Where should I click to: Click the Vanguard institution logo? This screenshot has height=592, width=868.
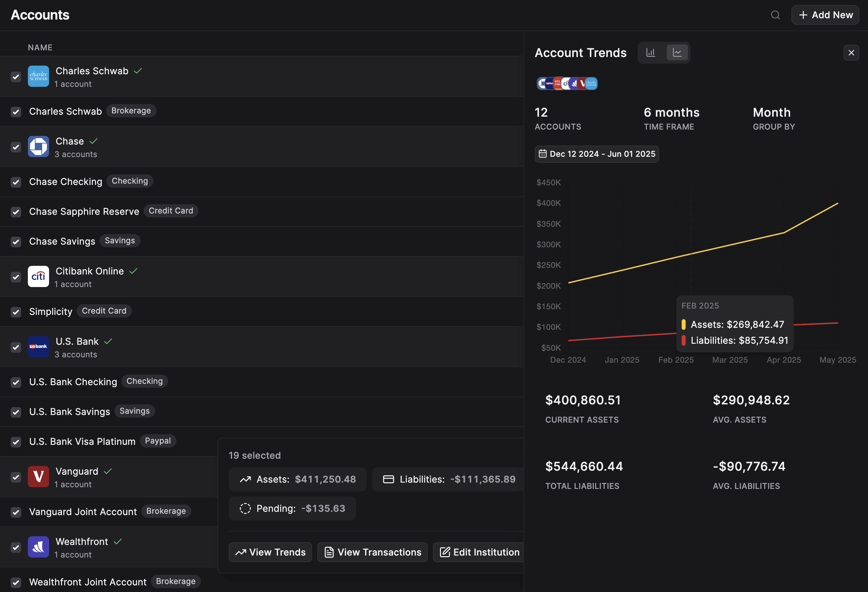38,477
